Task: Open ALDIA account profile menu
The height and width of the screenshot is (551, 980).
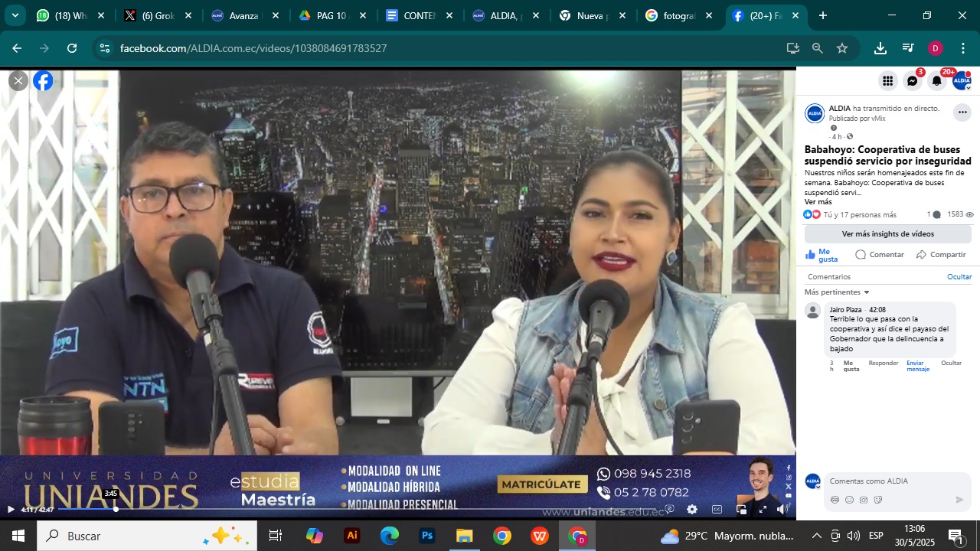Action: (x=962, y=80)
